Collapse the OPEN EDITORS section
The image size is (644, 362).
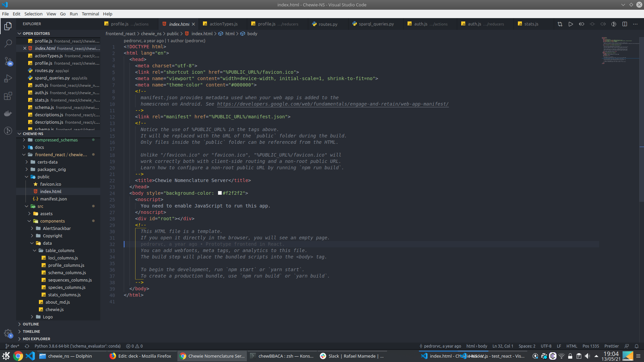(36, 34)
